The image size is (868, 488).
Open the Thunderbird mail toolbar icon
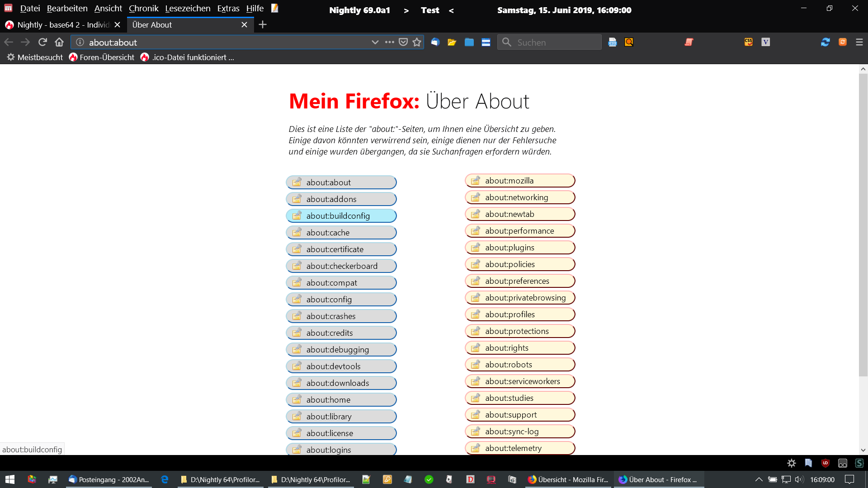point(435,42)
